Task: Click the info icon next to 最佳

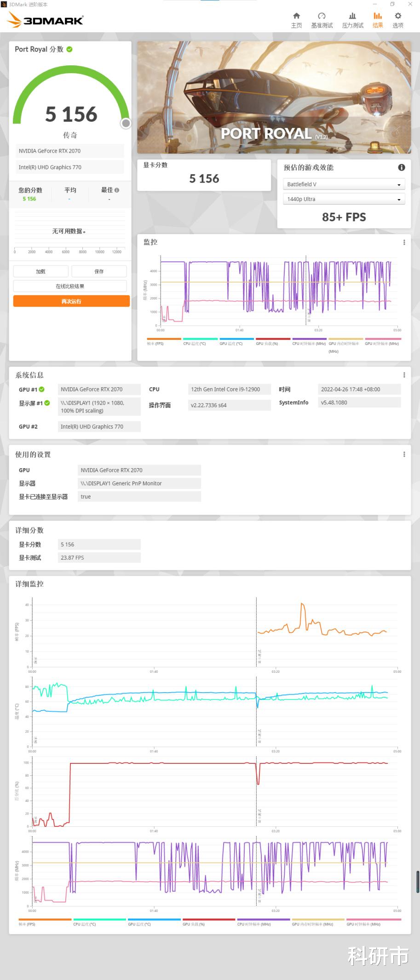Action: pos(117,190)
